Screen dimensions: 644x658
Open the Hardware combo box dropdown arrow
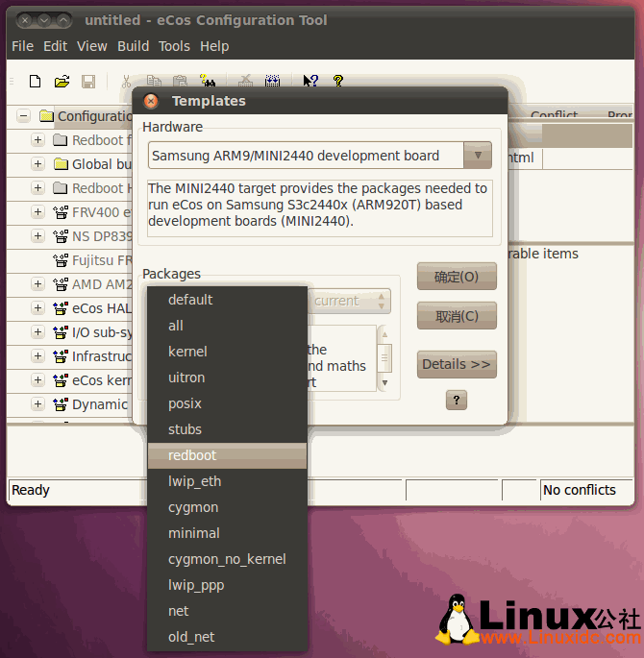pos(477,156)
